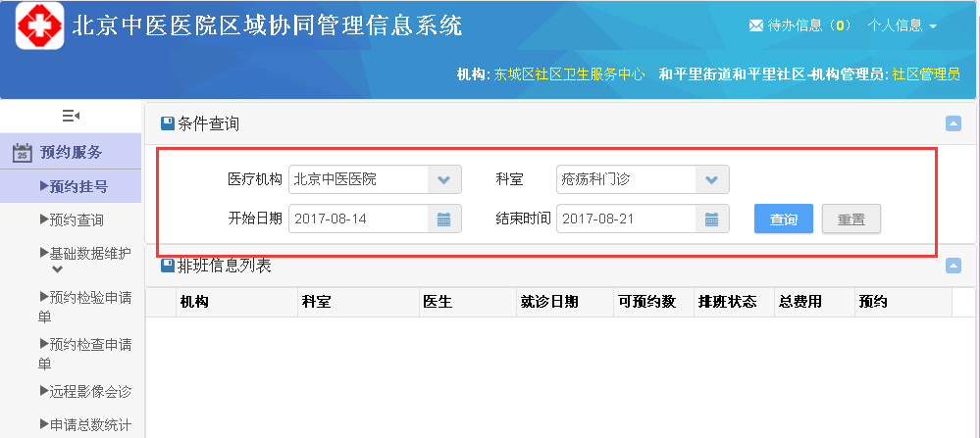Collapse the 排班信息列表 panel
Viewport: 980px width, 438px height.
coord(953,265)
